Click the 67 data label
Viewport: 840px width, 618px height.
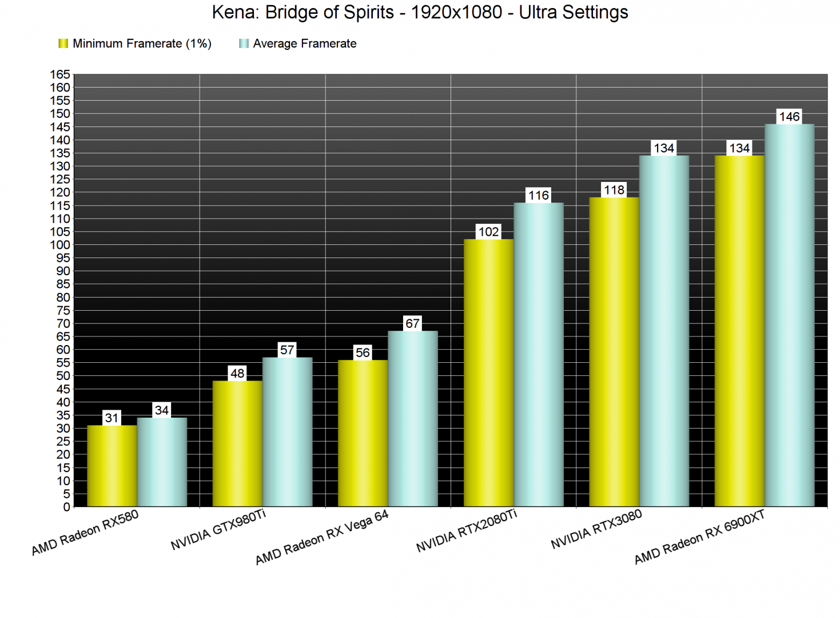(x=412, y=323)
